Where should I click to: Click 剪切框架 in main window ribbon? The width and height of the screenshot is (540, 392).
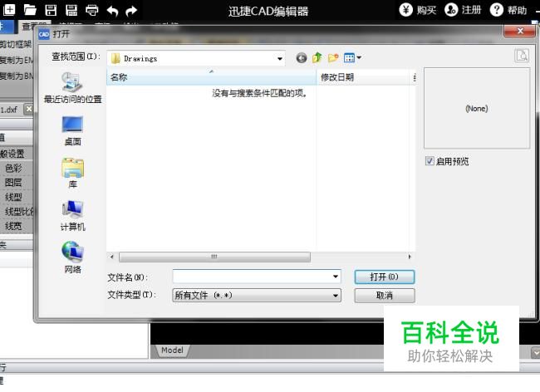(x=16, y=44)
